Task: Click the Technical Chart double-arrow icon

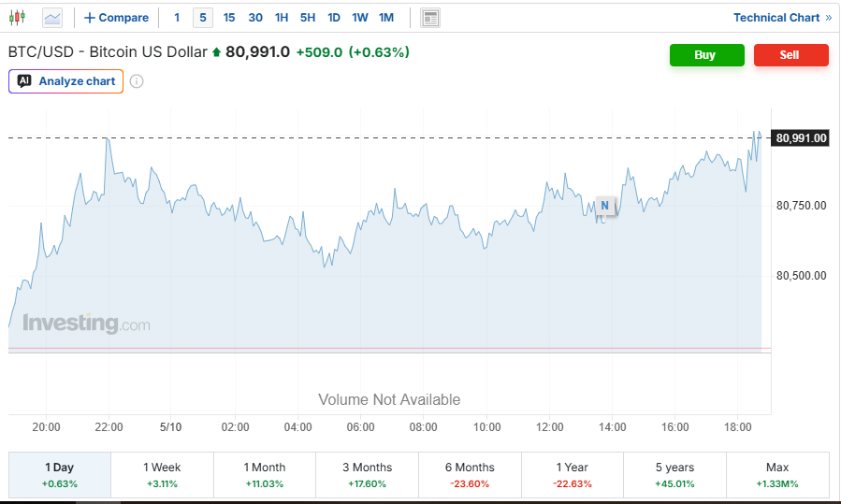Action: click(x=829, y=18)
